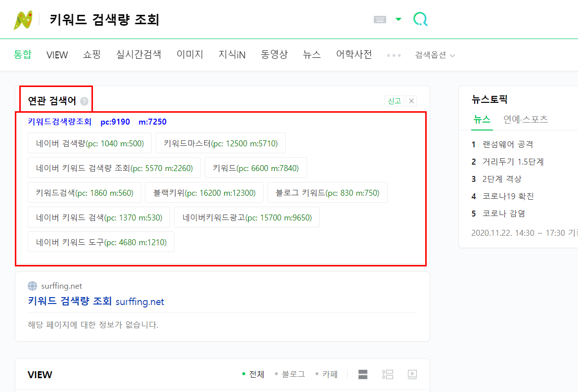Switch VIEW to the list layout icon
The height and width of the screenshot is (392, 578).
click(x=388, y=374)
